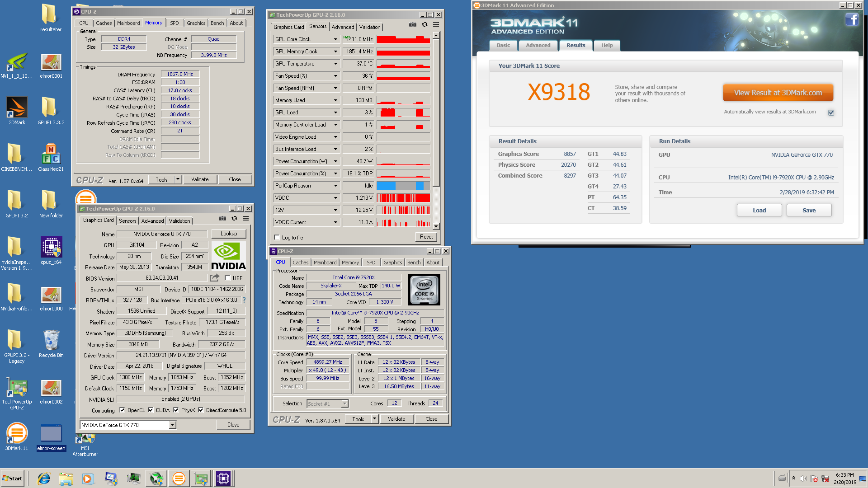This screenshot has height=488, width=868.
Task: Click the Load button in Run Details
Action: (759, 210)
